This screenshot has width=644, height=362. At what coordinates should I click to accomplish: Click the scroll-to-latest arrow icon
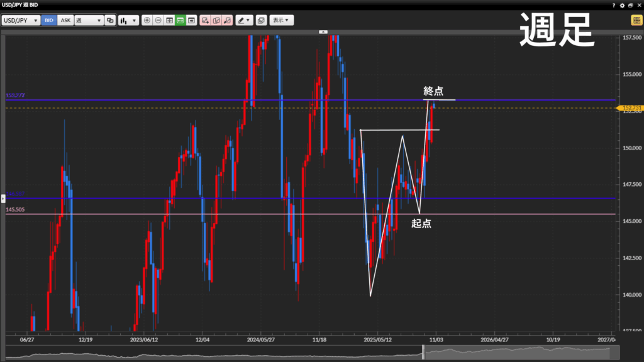click(191, 20)
